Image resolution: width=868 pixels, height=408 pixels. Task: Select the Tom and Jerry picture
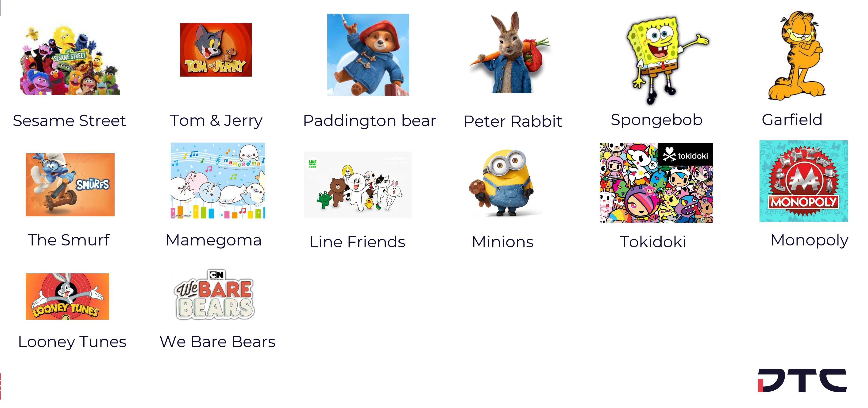pos(216,50)
